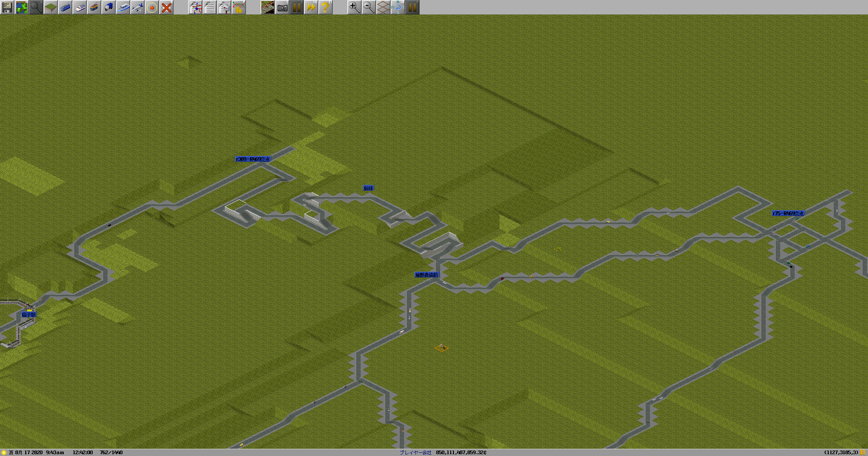Click the 箱子駅 station label
This screenshot has height=456, width=868.
pos(28,315)
